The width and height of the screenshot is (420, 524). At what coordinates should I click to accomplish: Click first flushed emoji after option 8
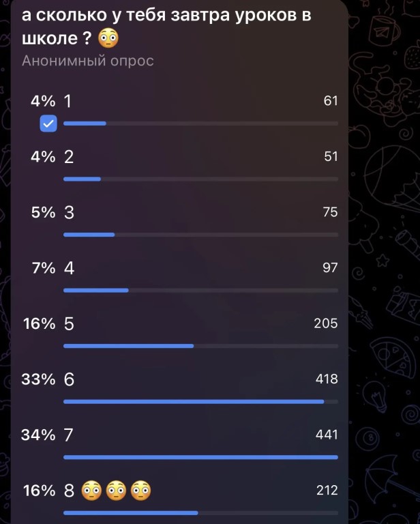pyautogui.click(x=92, y=491)
